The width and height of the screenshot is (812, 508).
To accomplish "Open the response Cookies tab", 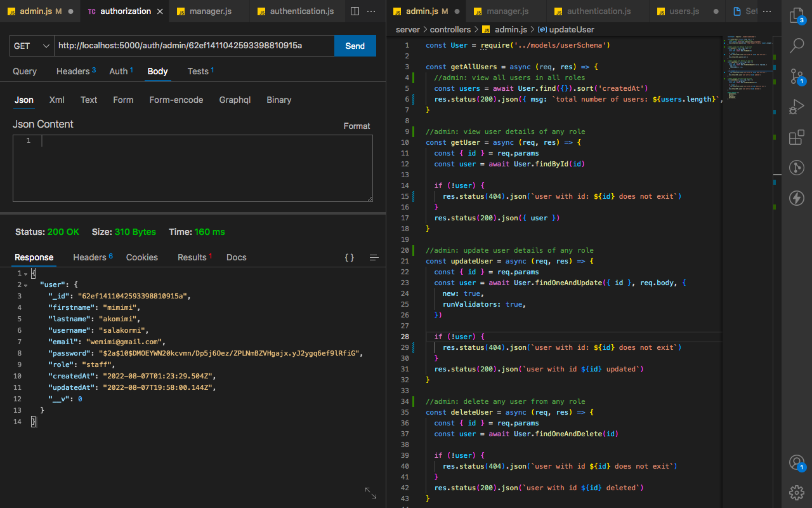I will pyautogui.click(x=142, y=257).
